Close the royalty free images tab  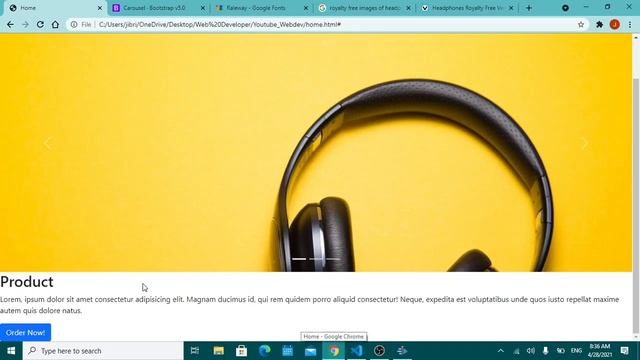tap(408, 8)
